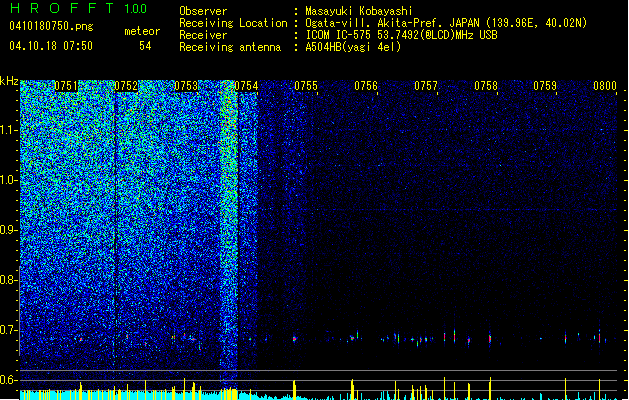Select the ICOM IC-575 receiver text
The height and width of the screenshot is (400, 629).
click(402, 35)
